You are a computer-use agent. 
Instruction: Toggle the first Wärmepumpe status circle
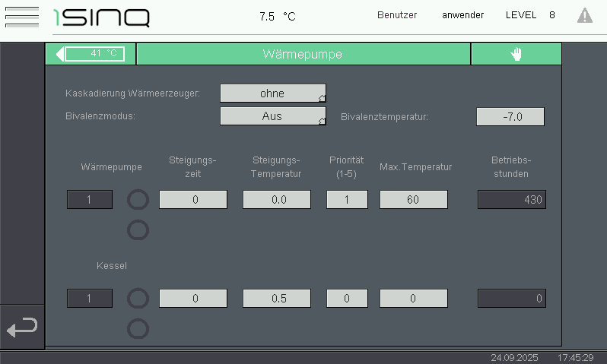tap(138, 200)
